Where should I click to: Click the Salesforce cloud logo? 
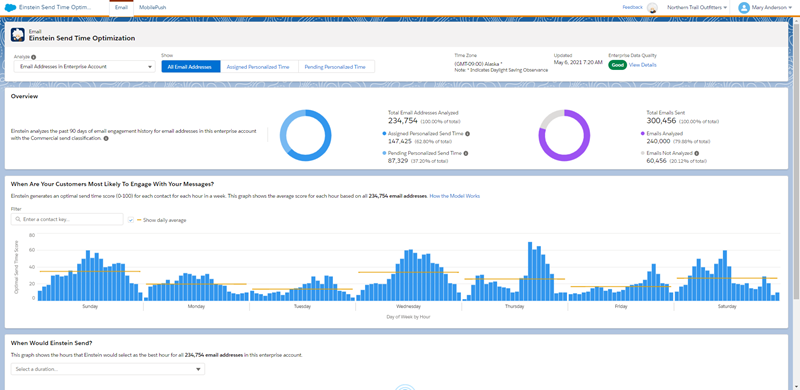[x=11, y=8]
